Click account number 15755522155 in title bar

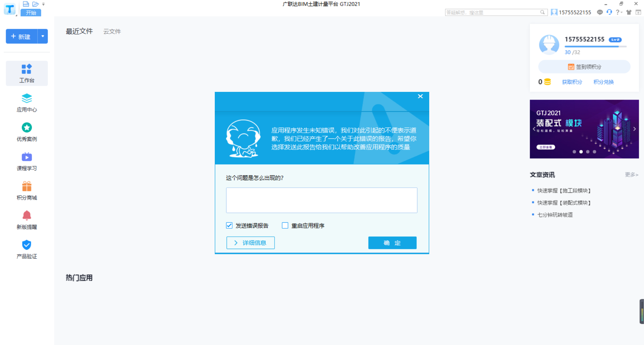(575, 12)
